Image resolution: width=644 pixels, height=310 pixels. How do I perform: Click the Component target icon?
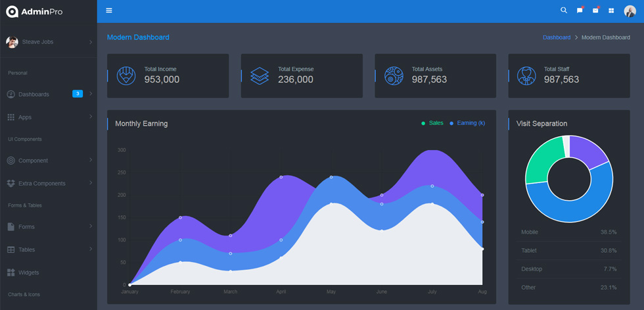[11, 161]
